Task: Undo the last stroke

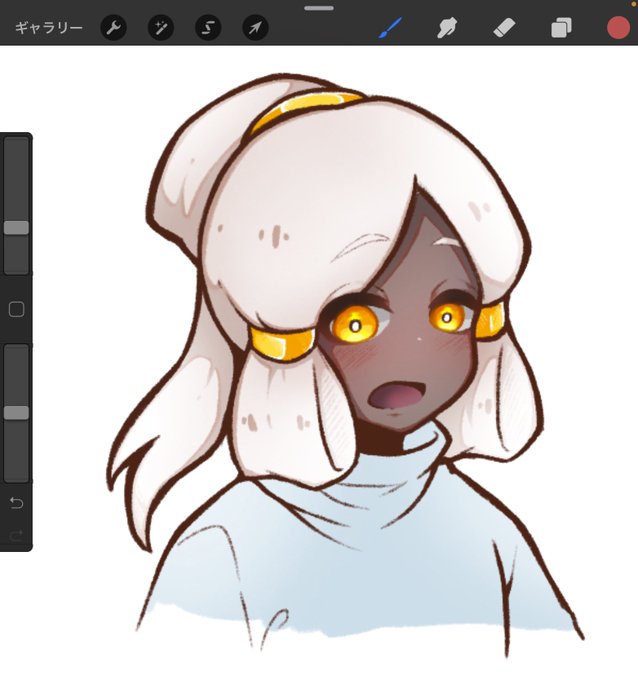Action: [16, 503]
